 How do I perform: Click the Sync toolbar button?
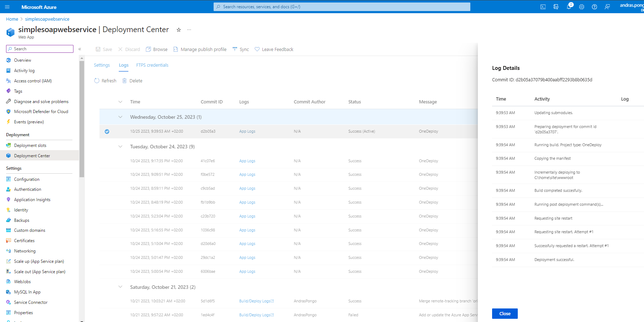coord(241,50)
